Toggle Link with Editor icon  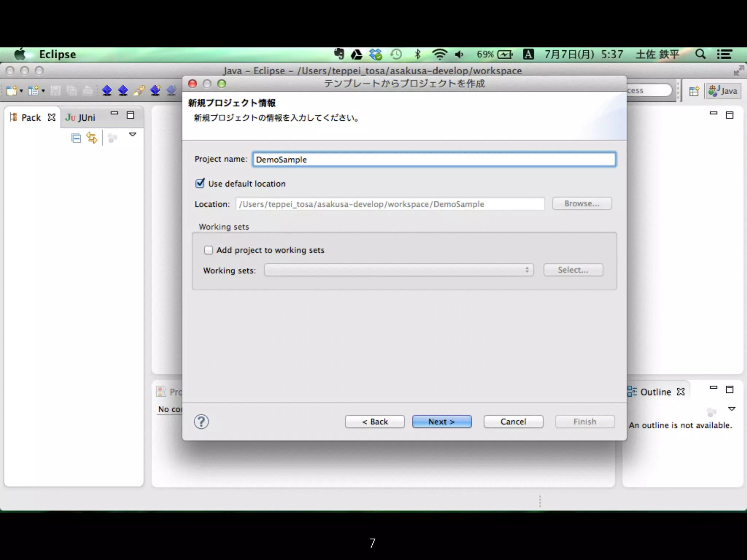pyautogui.click(x=92, y=138)
